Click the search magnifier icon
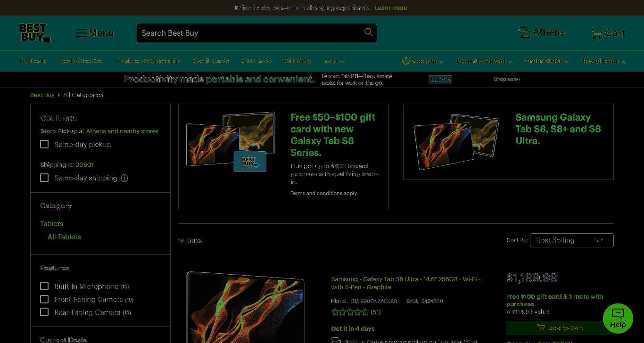The width and height of the screenshot is (644, 343). (368, 32)
